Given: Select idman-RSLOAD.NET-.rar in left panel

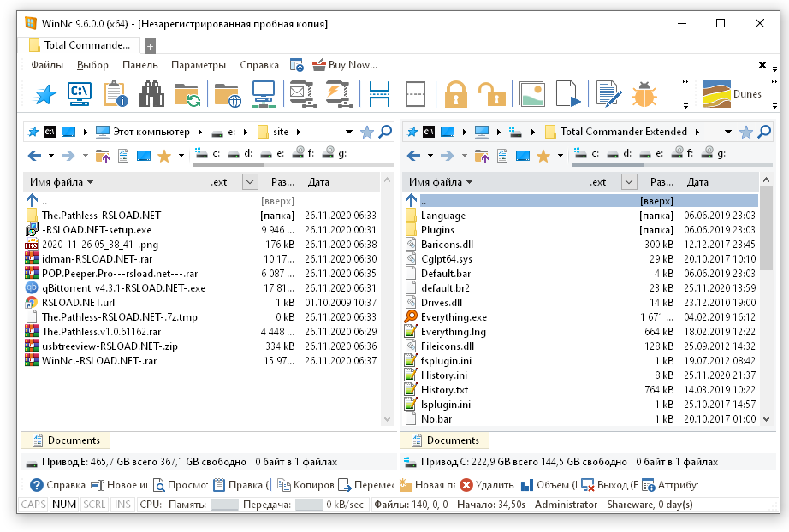Looking at the screenshot, I should coord(97,259).
